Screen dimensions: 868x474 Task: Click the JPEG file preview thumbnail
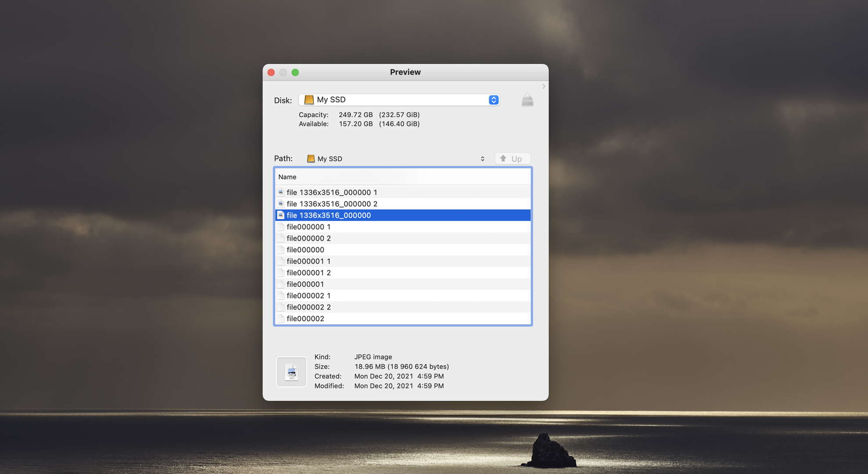pyautogui.click(x=291, y=372)
